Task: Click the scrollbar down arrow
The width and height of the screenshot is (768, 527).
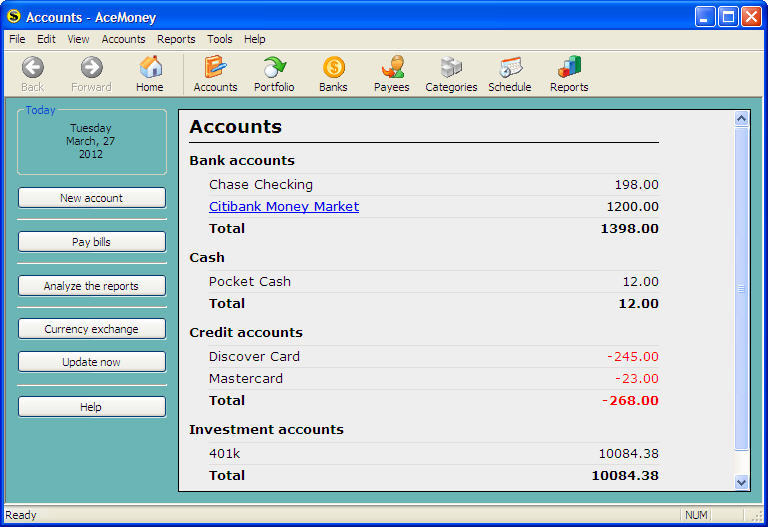Action: point(742,482)
